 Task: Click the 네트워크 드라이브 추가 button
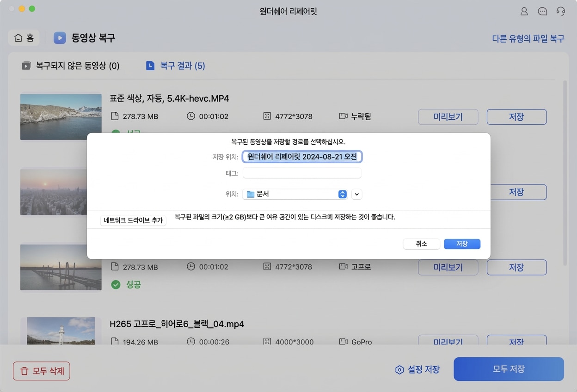click(133, 220)
